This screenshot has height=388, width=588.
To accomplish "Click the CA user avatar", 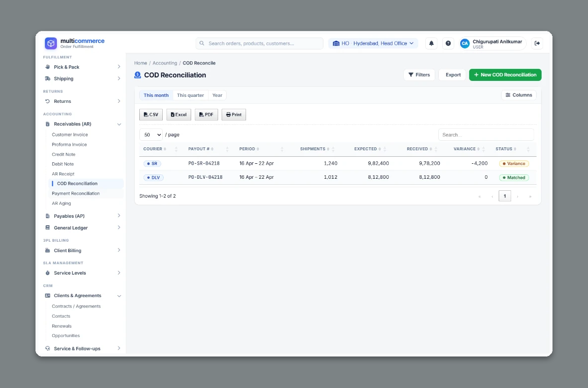I will click(x=465, y=43).
